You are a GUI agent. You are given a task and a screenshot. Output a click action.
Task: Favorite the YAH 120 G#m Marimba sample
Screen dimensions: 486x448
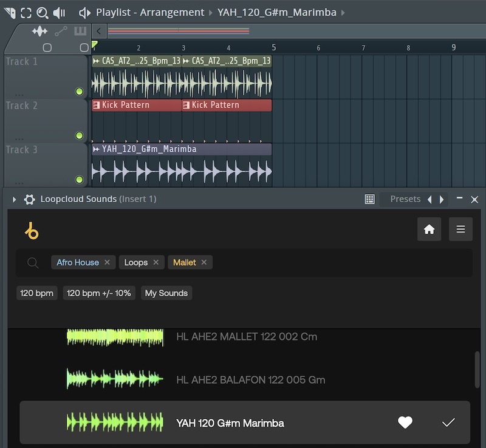click(405, 423)
